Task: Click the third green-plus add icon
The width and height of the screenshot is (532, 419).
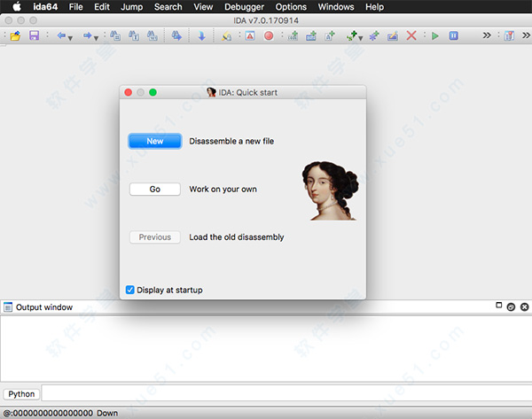Action: point(330,35)
